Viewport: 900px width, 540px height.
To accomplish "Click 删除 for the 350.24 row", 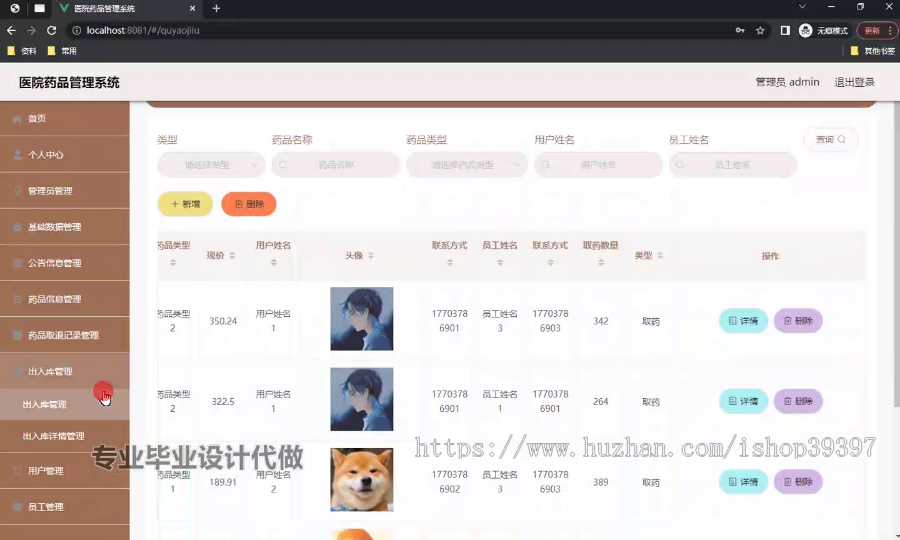I will [798, 321].
